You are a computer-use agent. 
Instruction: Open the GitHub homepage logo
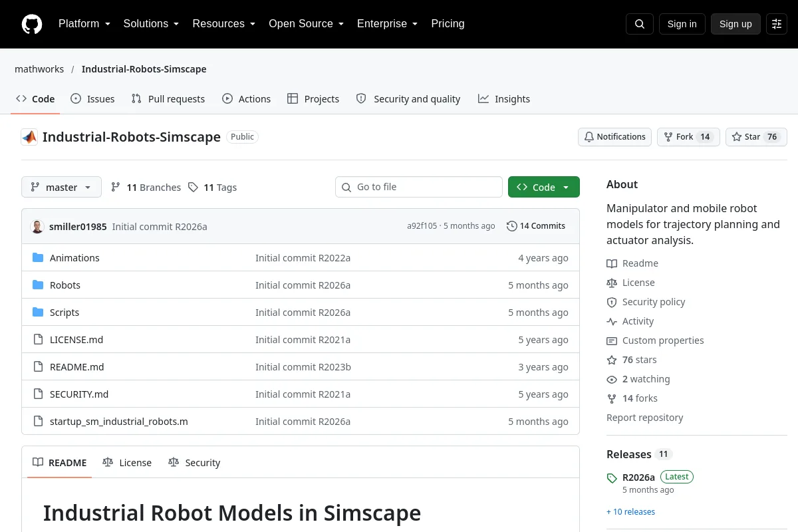[32, 24]
